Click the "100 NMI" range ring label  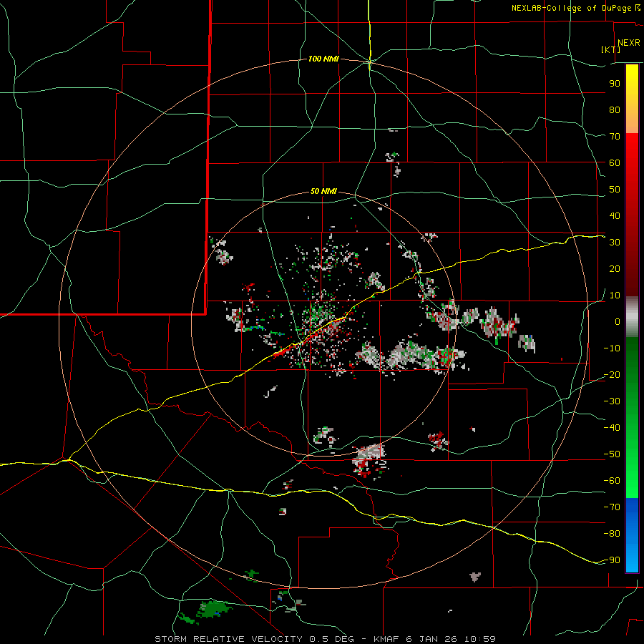point(323,59)
